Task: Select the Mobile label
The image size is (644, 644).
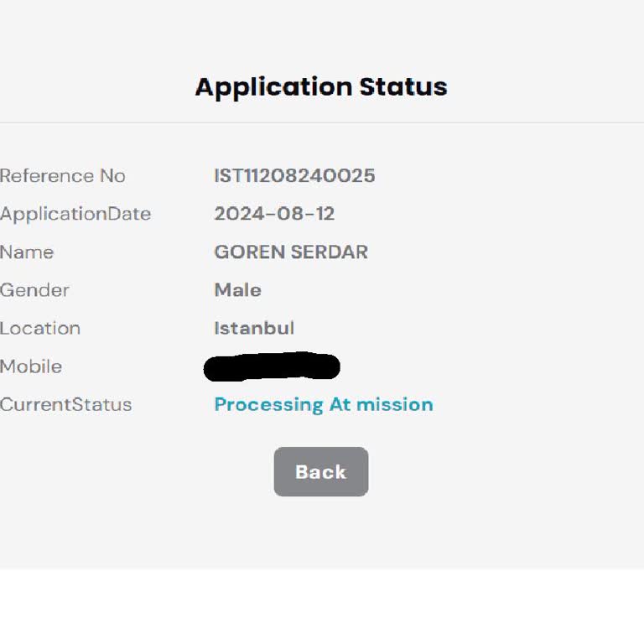Action: coord(31,366)
